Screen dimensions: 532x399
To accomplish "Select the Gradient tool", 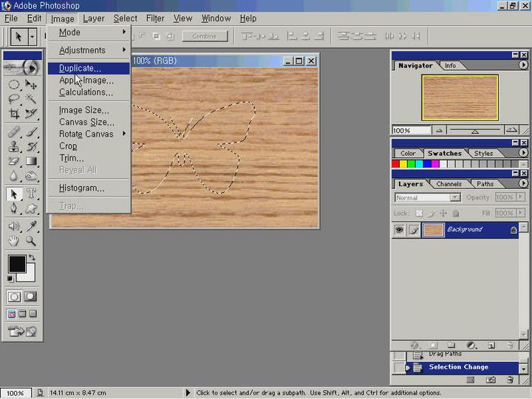I will (x=31, y=161).
